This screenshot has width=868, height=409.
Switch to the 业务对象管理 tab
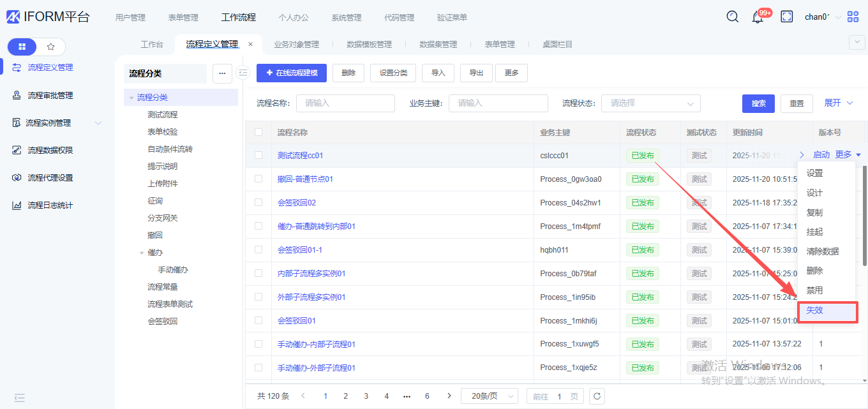coord(296,45)
